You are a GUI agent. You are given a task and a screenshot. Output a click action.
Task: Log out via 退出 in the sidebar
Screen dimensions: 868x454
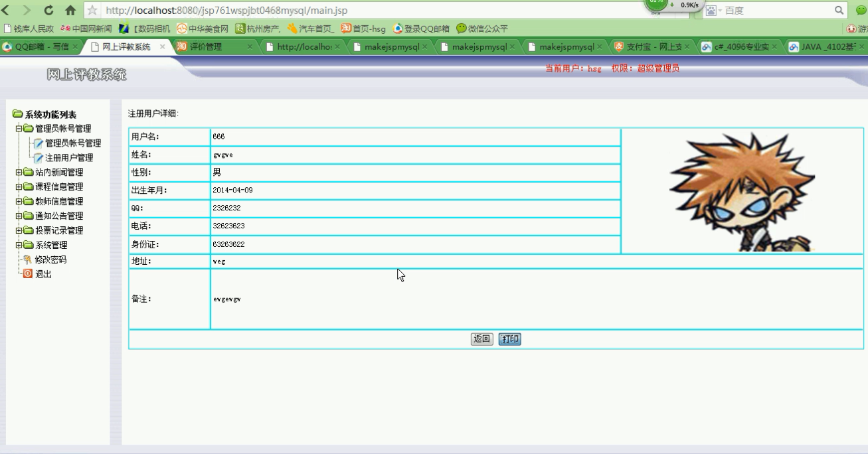(43, 274)
